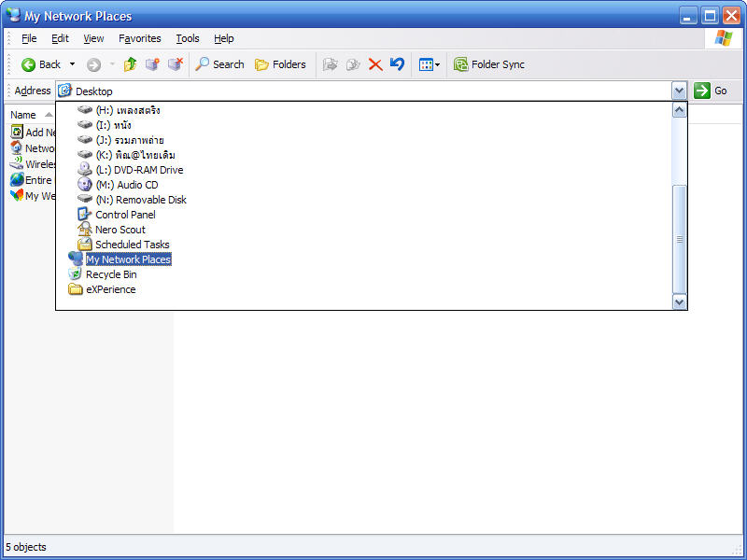747x560 pixels.
Task: Open the View menu
Action: [93, 38]
